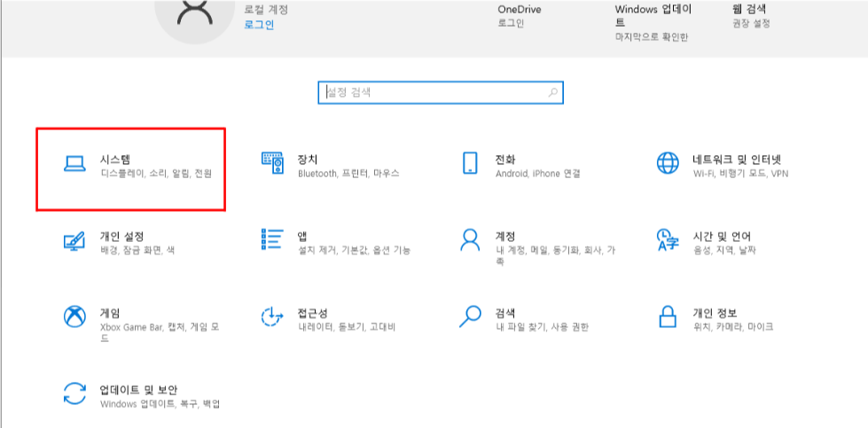
Task: Click the 앱 category title
Action: pos(302,237)
